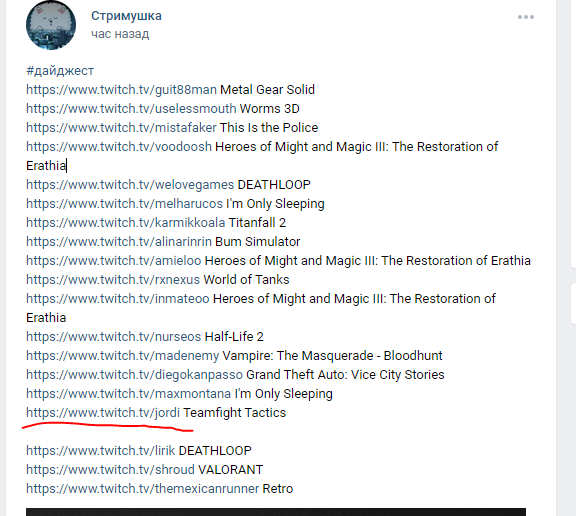Open the Стримушка community name link
This screenshot has height=516, width=576.
tap(126, 16)
